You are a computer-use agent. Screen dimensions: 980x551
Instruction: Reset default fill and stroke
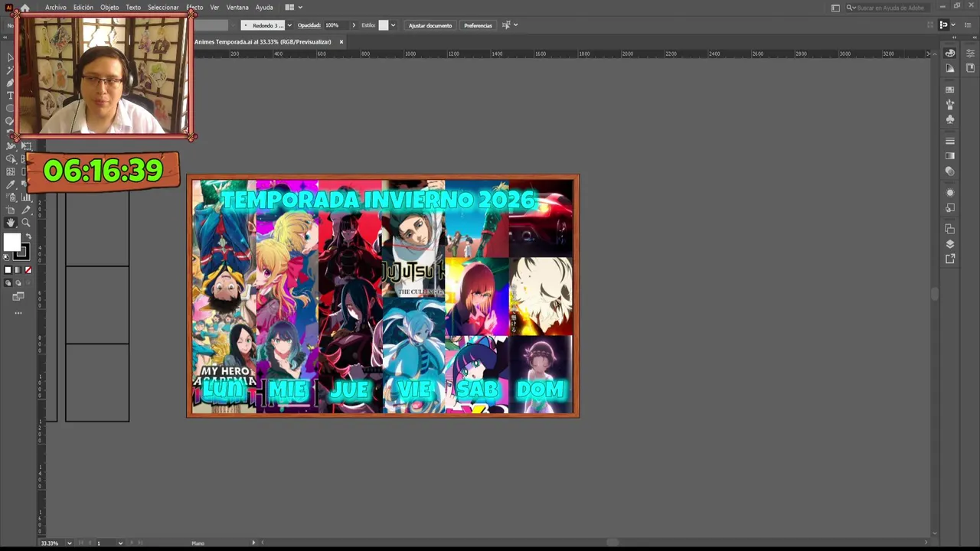[6, 257]
